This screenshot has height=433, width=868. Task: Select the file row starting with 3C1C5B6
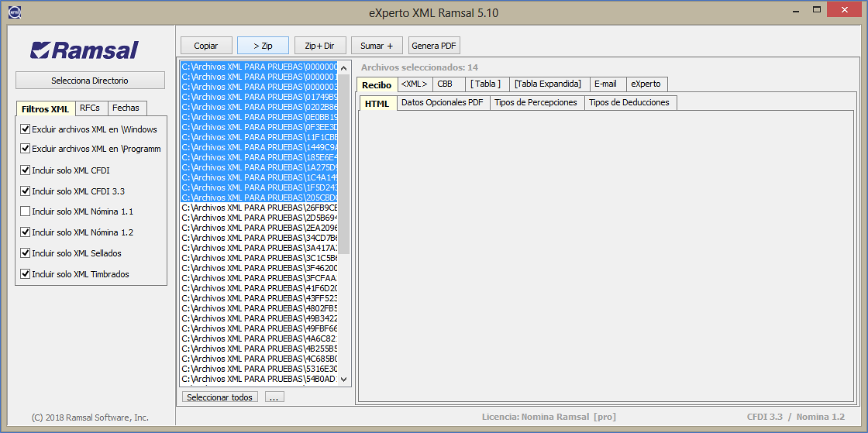pos(259,258)
